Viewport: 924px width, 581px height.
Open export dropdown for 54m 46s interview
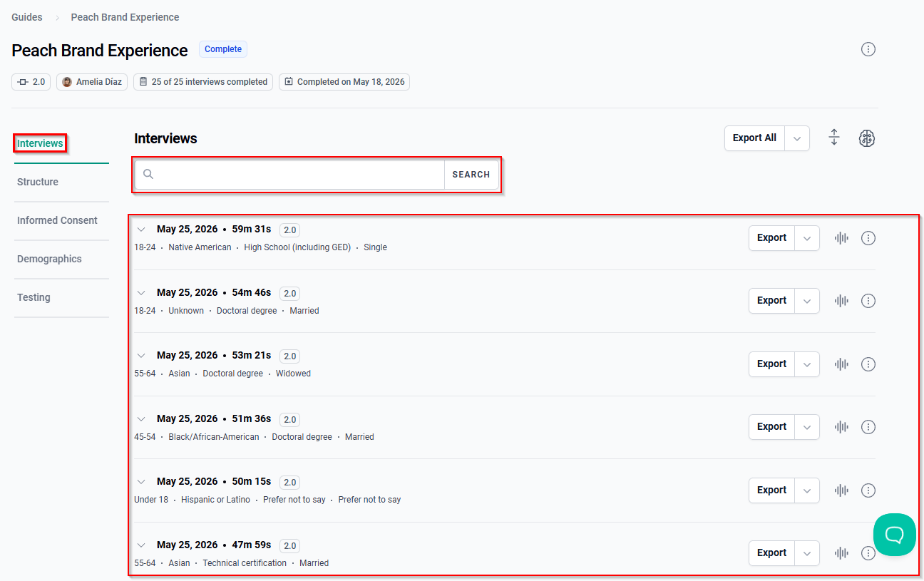click(807, 301)
